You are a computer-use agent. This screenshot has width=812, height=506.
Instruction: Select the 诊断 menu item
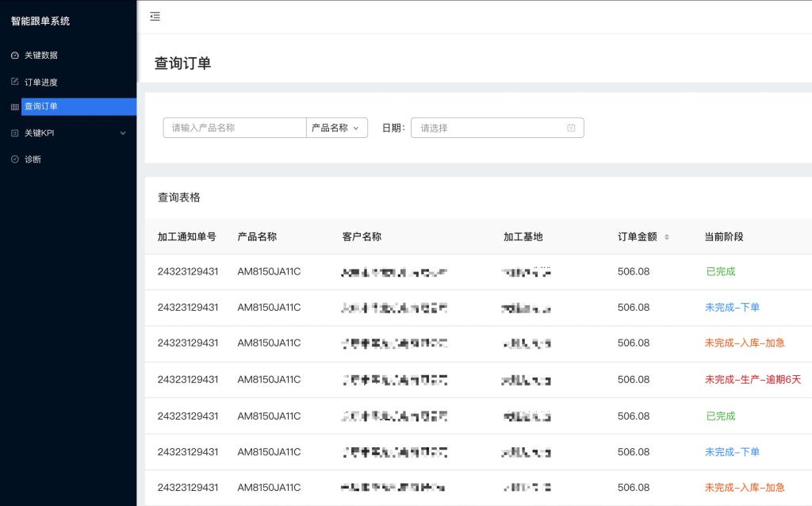tap(33, 159)
